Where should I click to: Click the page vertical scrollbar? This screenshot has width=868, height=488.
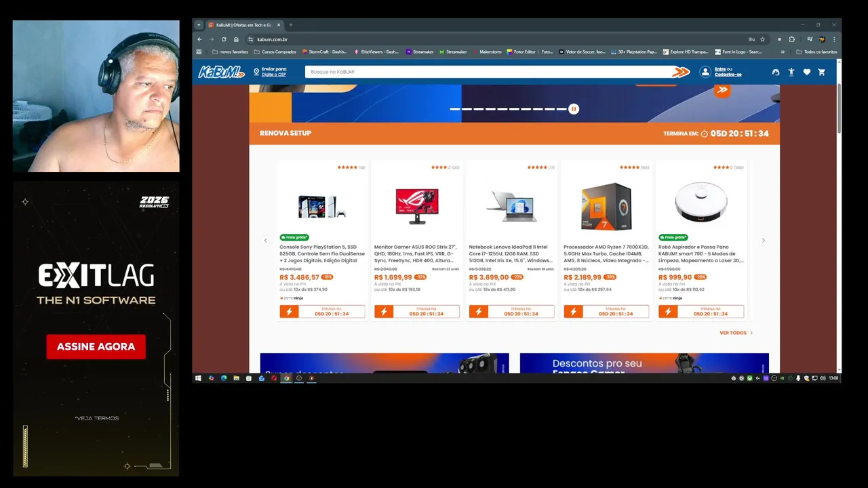pyautogui.click(x=839, y=108)
